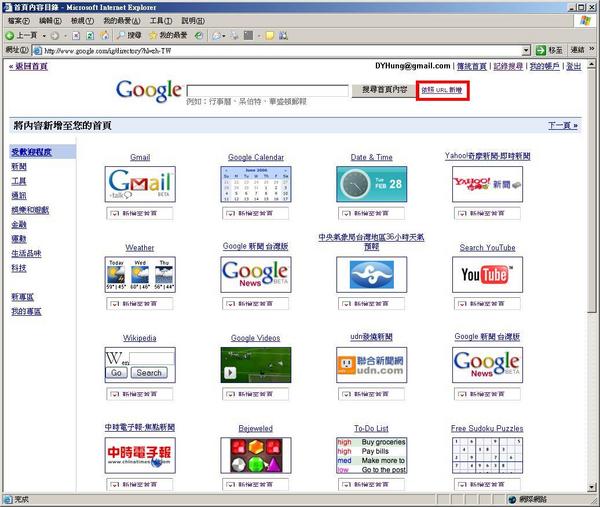This screenshot has height=507, width=600.
Task: Click the Sudoku grid thumbnail
Action: (487, 455)
